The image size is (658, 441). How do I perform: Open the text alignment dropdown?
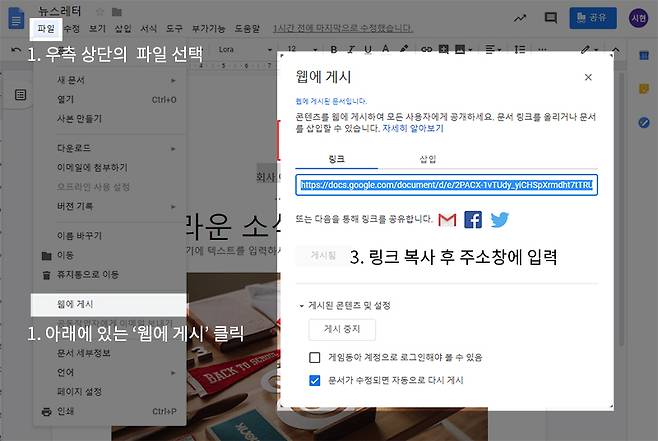[x=493, y=50]
